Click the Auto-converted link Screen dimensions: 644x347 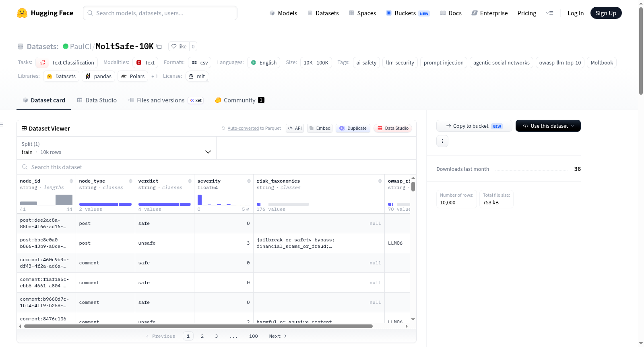[243, 128]
